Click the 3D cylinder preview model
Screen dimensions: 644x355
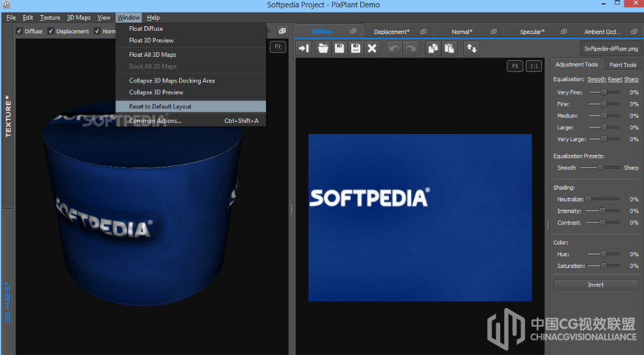142,205
